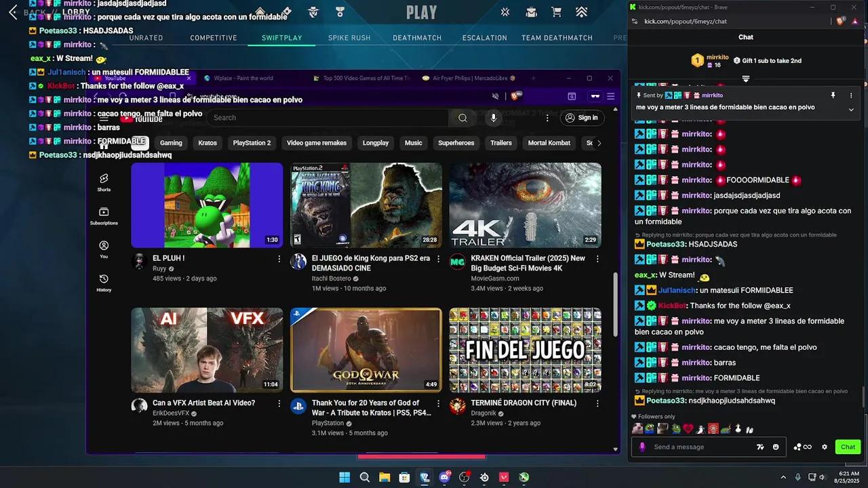Open File Explorer on taskbar
868x488 pixels.
point(384,477)
